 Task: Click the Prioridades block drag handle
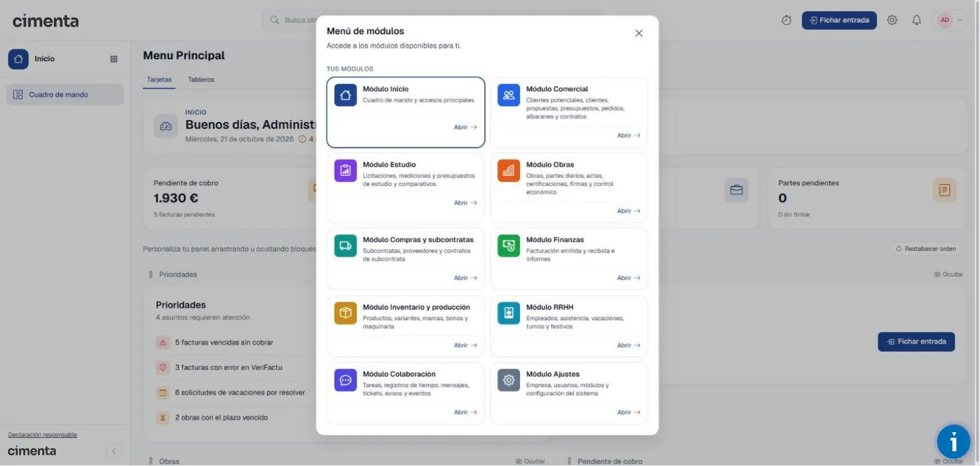(151, 275)
